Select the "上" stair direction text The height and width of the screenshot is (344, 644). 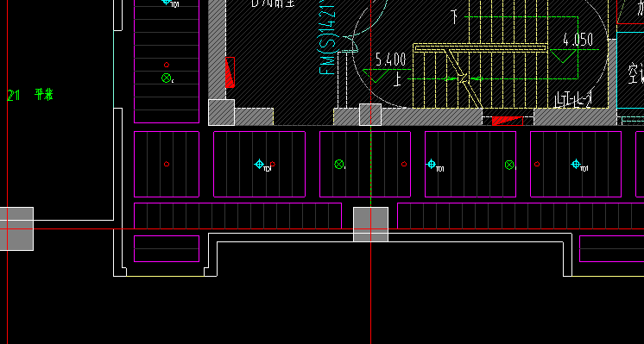397,79
